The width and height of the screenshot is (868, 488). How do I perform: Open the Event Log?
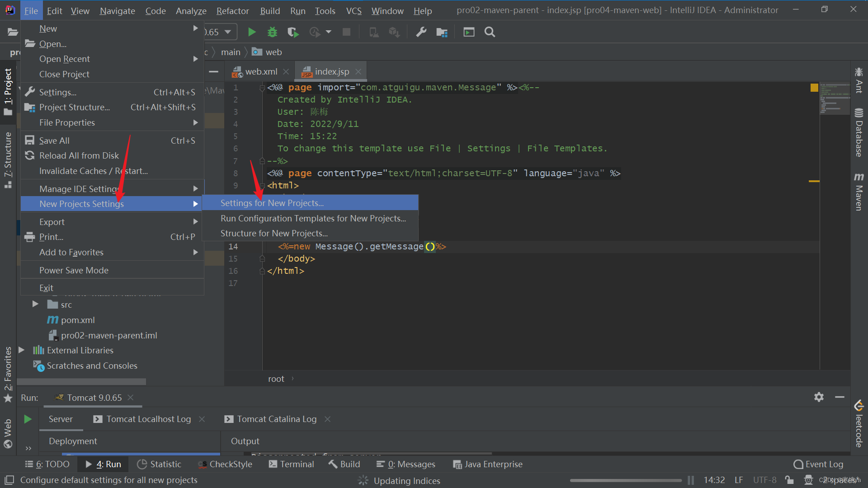(x=819, y=464)
